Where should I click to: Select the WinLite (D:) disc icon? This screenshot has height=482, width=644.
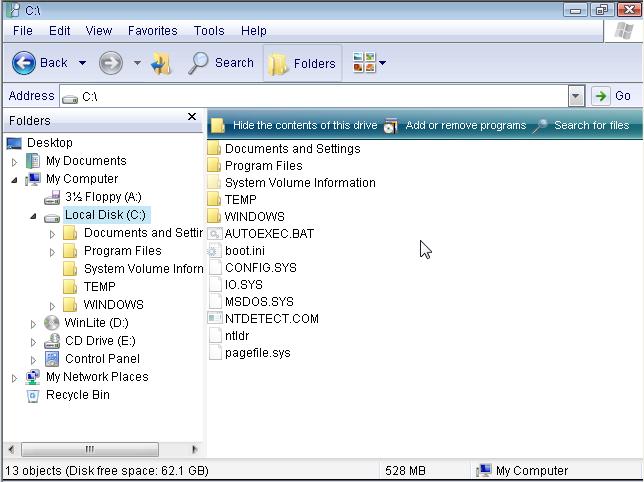(x=52, y=323)
